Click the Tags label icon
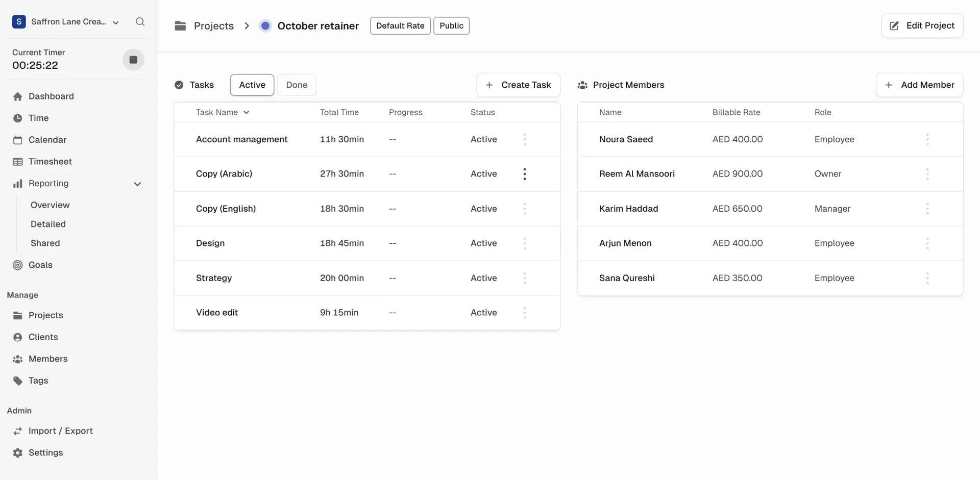Image resolution: width=980 pixels, height=480 pixels. click(18, 381)
